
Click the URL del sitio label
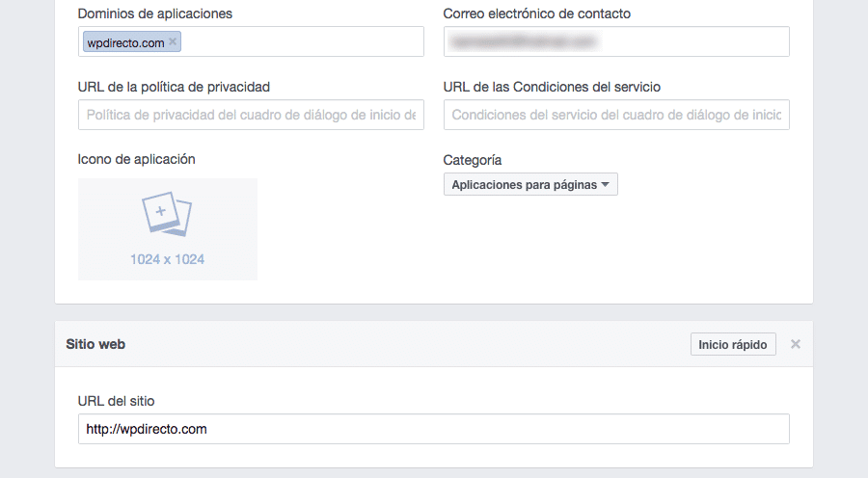point(116,401)
